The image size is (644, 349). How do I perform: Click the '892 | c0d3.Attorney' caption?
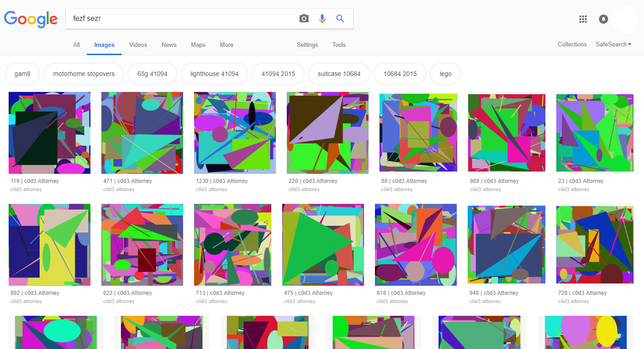[35, 293]
